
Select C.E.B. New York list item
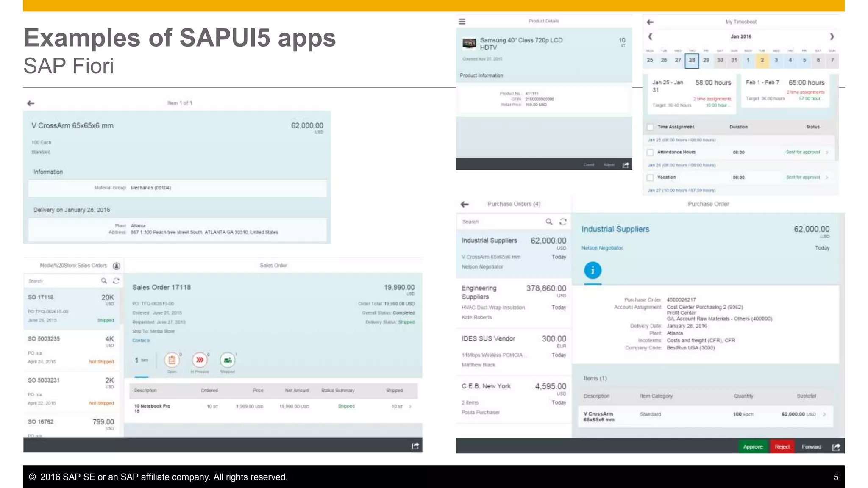click(514, 399)
